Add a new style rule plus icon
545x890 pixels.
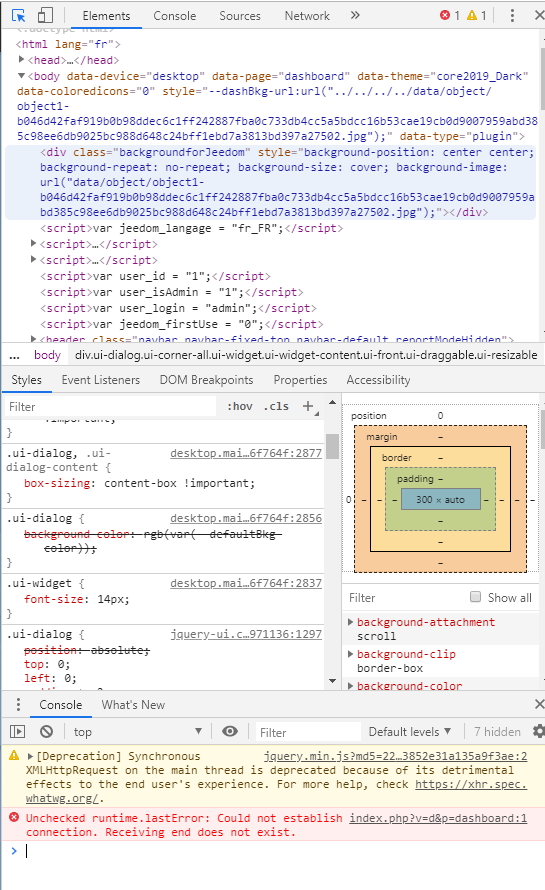coord(308,406)
